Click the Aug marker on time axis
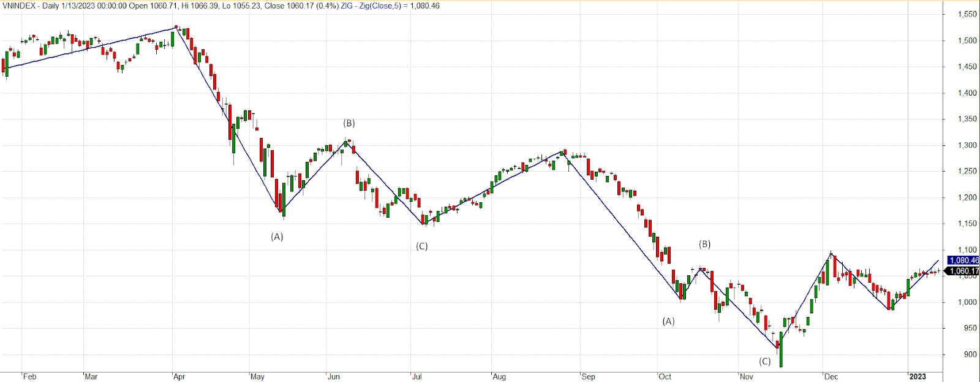Viewport: 980px width, 382px height. (499, 376)
